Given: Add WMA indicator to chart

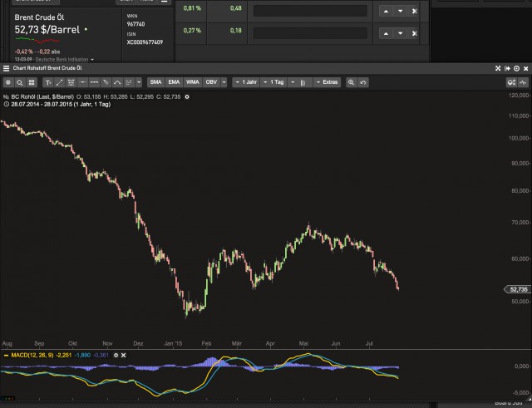Looking at the screenshot, I should coord(192,82).
